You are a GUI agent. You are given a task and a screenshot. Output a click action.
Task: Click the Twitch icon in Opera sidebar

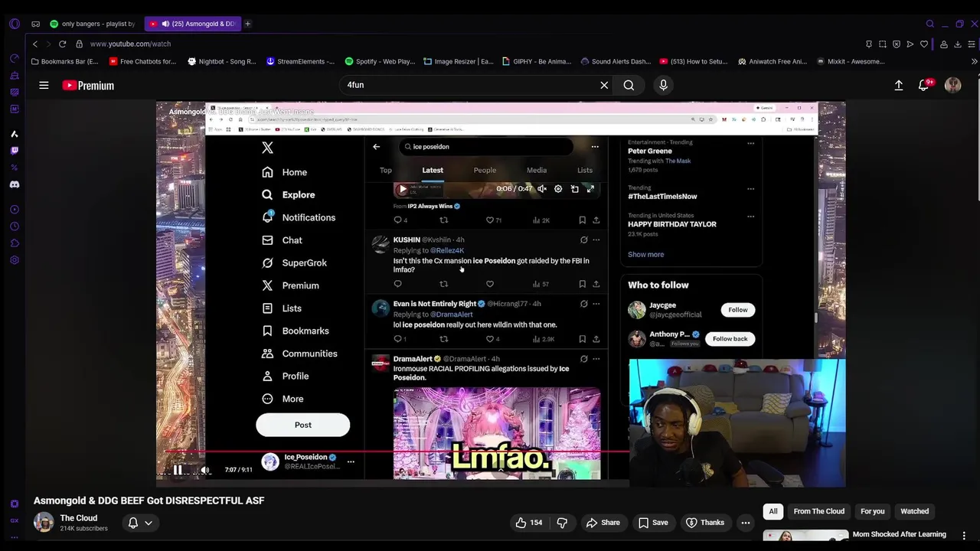15,151
